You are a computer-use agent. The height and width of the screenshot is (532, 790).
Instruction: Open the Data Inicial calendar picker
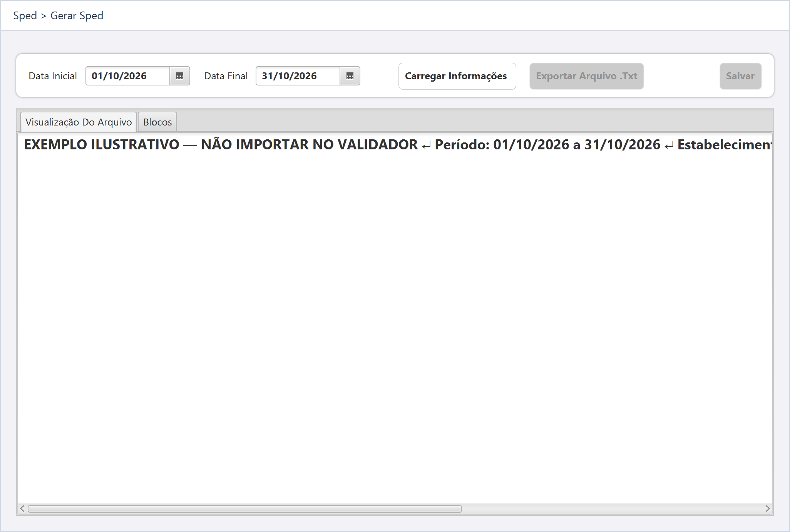click(180, 76)
